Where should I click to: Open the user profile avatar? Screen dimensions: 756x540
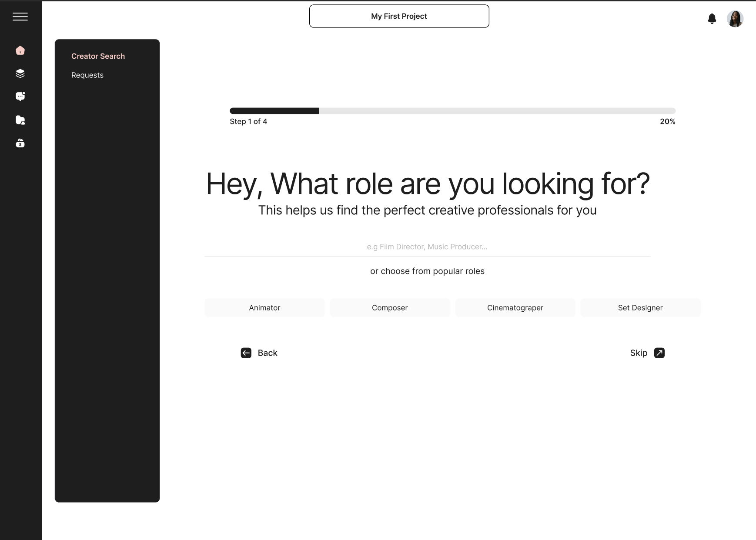[x=735, y=19]
